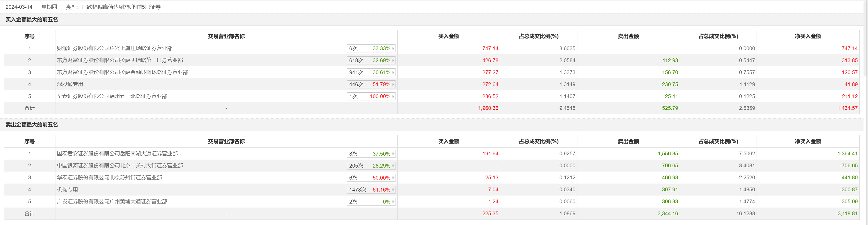868x225 pixels.
Task: Click 东方财富证券拉萨金融城南环路证券营业部 name
Action: 122,72
